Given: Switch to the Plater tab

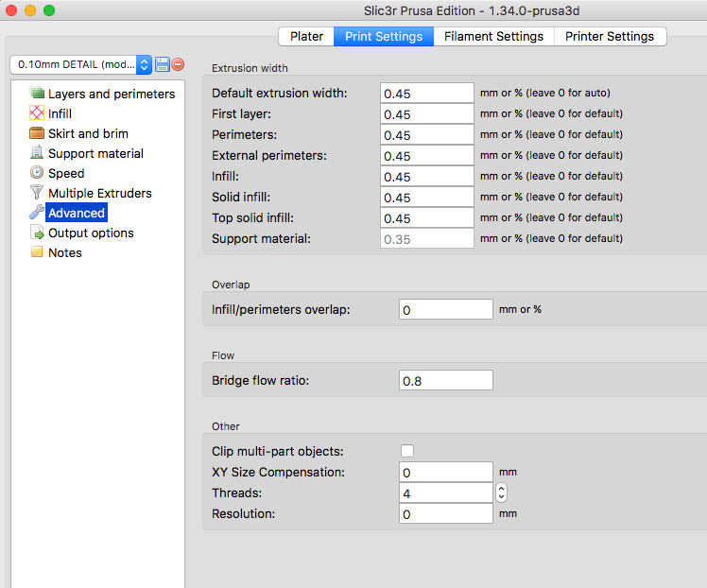Looking at the screenshot, I should [x=306, y=36].
